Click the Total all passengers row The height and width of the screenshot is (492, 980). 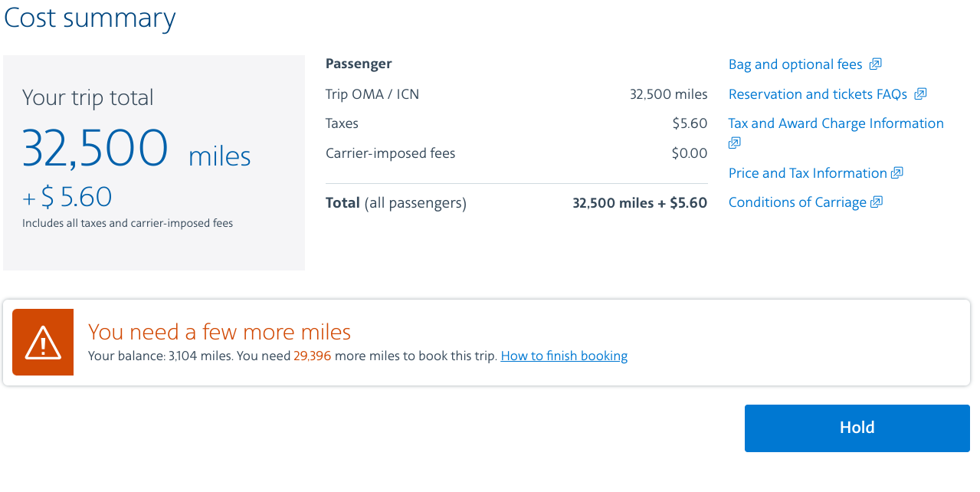516,203
